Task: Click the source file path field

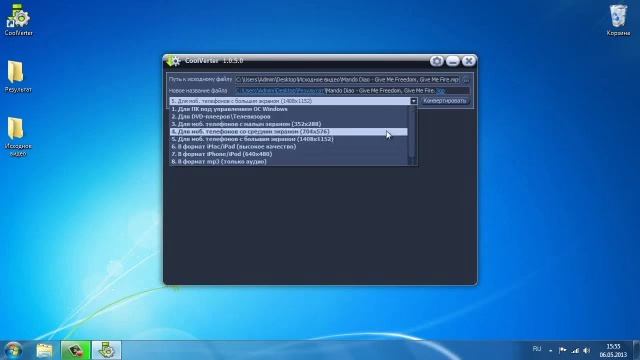Action: tap(347, 80)
